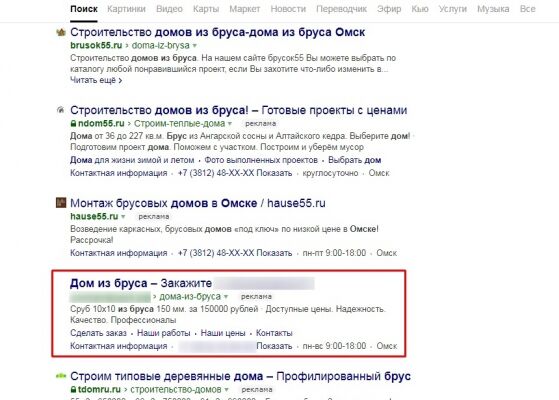Open the Карты tab
The height and width of the screenshot is (400, 559).
(x=206, y=9)
